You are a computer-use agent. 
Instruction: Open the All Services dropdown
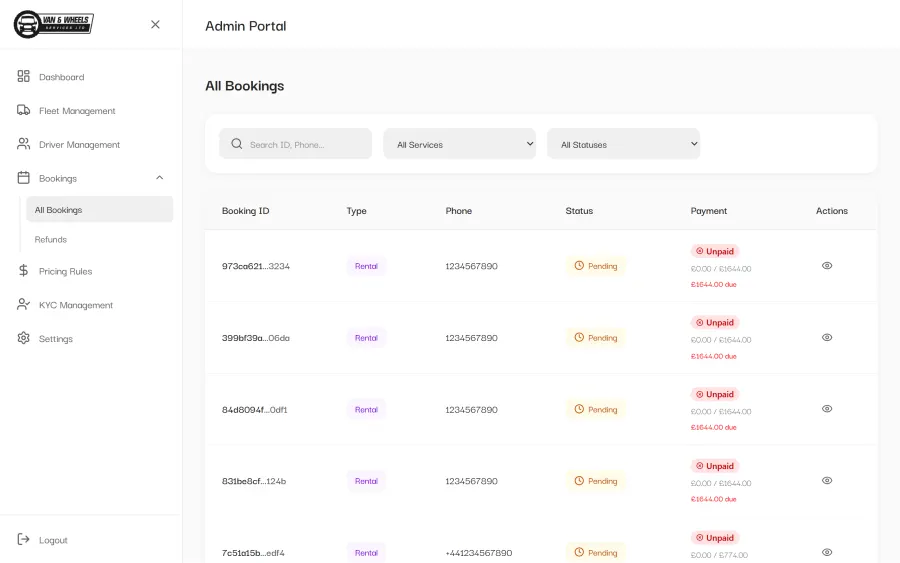coord(459,144)
